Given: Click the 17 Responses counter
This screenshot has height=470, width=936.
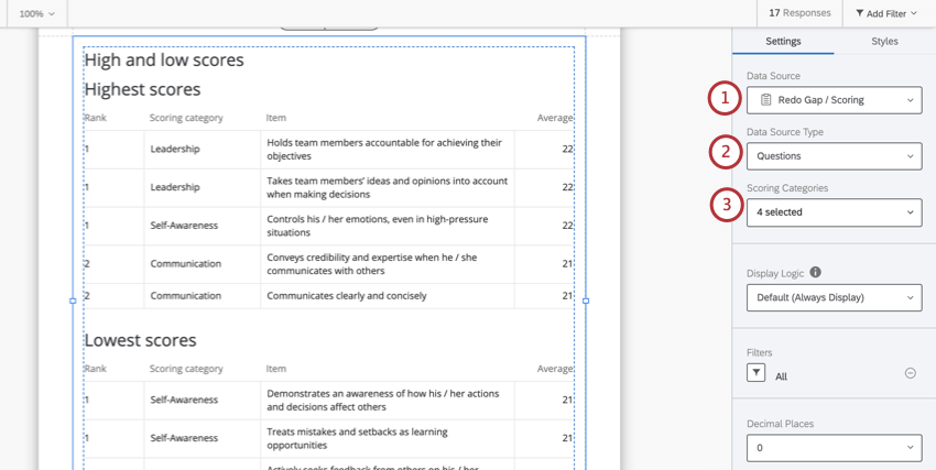Looking at the screenshot, I should click(799, 13).
